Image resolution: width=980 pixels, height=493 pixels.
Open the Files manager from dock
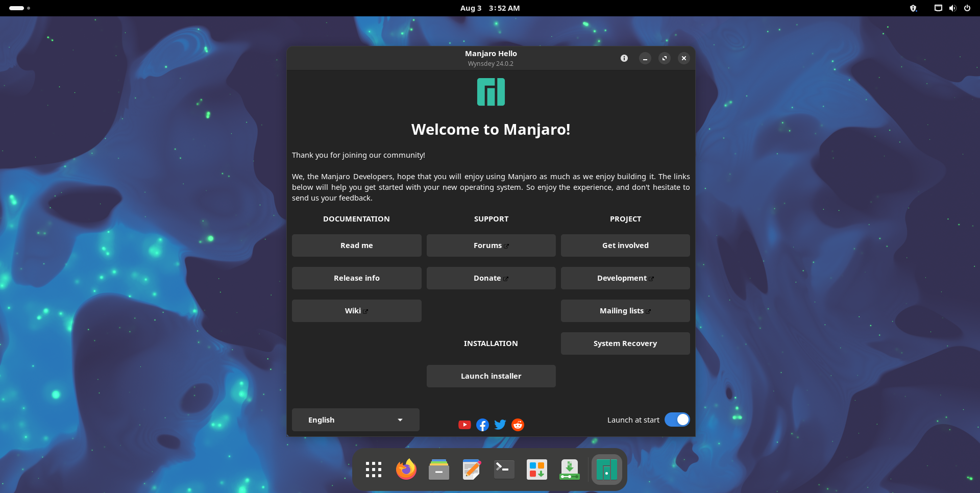pyautogui.click(x=439, y=470)
